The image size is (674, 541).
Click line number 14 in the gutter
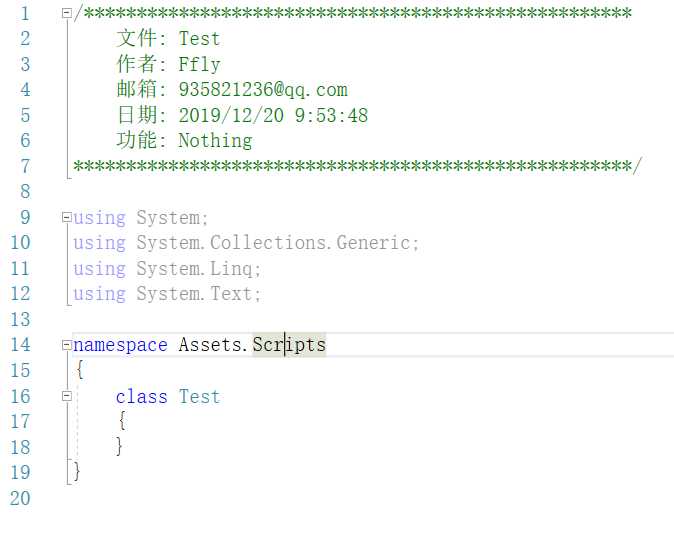(x=20, y=345)
